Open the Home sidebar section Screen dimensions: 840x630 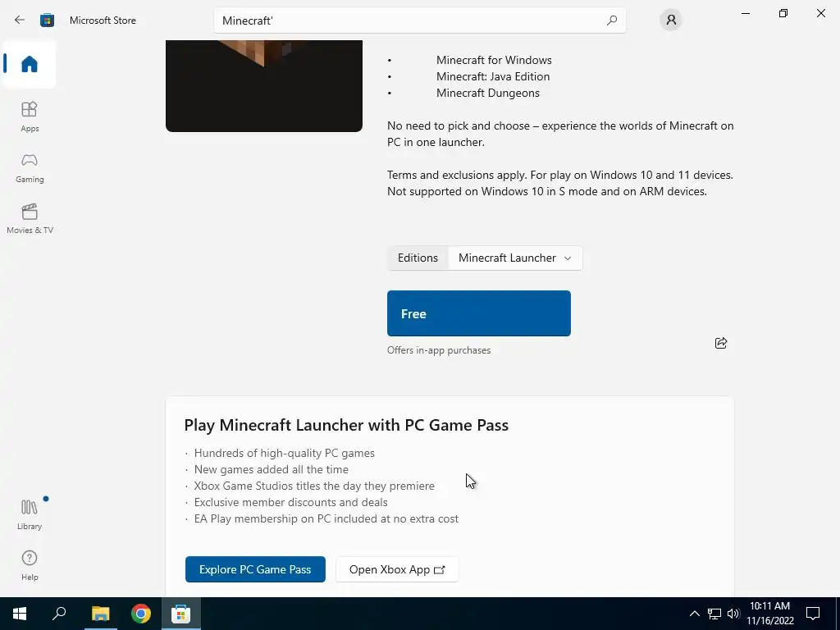[30, 64]
